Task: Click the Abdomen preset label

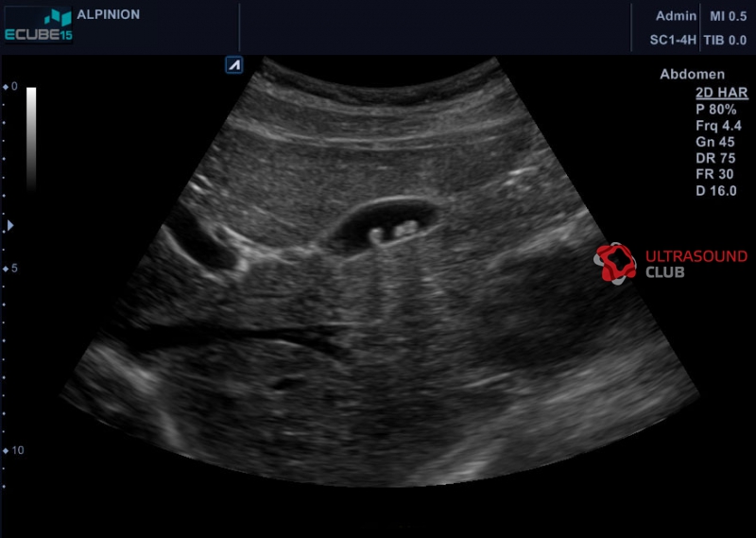Action: [x=693, y=75]
